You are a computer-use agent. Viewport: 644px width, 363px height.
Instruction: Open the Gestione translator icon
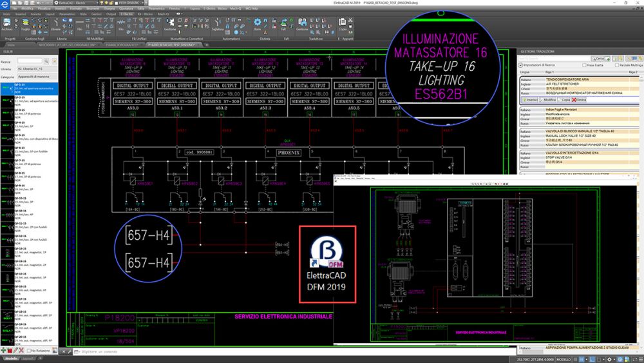(x=302, y=24)
